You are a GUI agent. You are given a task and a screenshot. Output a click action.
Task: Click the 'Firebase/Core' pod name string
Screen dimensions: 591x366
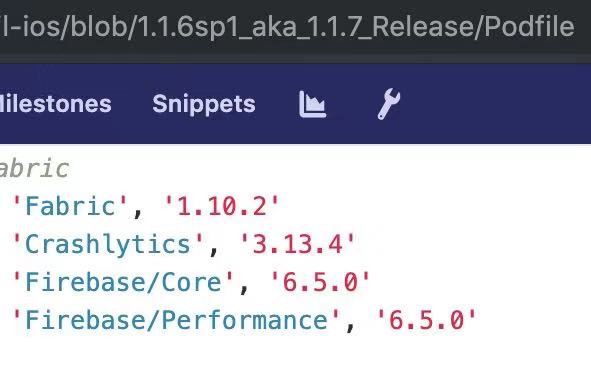coord(123,282)
